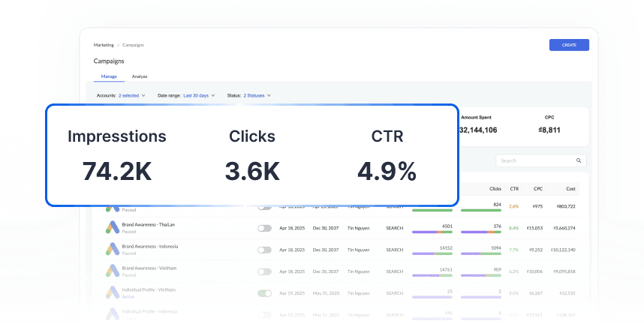Open the Accounts filter dropdown
Viewport: 644px width, 324px height.
(121, 95)
